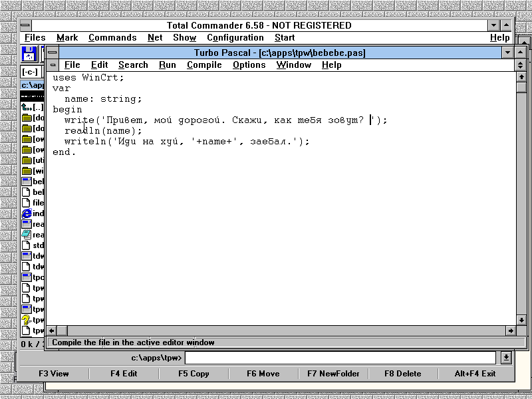Open the Total Commander Help menu
The height and width of the screenshot is (399, 532).
500,38
